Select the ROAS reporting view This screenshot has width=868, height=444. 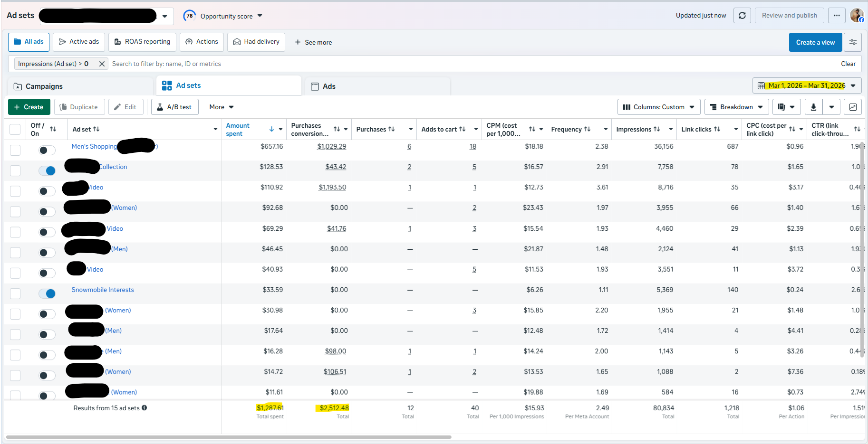tap(142, 42)
